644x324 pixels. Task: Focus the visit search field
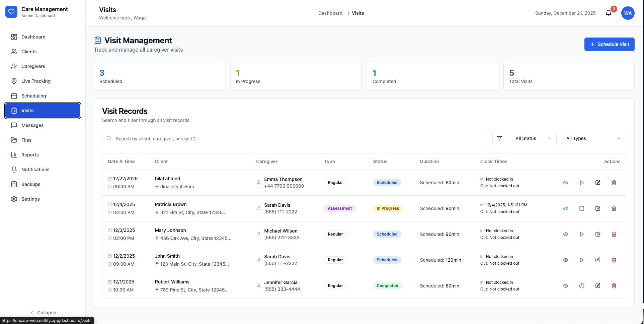[295, 138]
